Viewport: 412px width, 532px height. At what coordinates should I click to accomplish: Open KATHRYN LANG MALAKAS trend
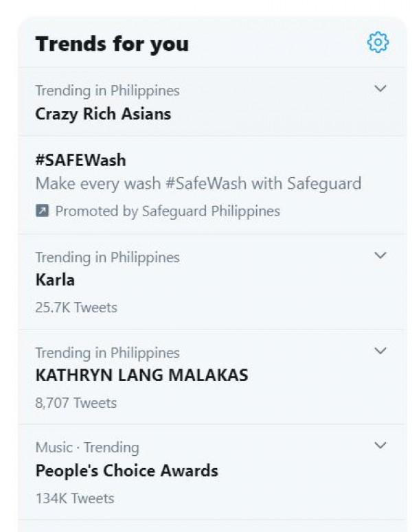coord(141,375)
